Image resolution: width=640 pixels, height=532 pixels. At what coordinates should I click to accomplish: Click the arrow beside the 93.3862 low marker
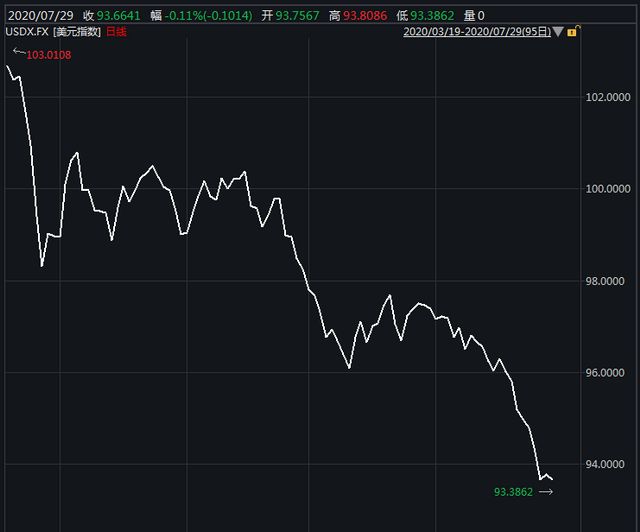[x=544, y=491]
